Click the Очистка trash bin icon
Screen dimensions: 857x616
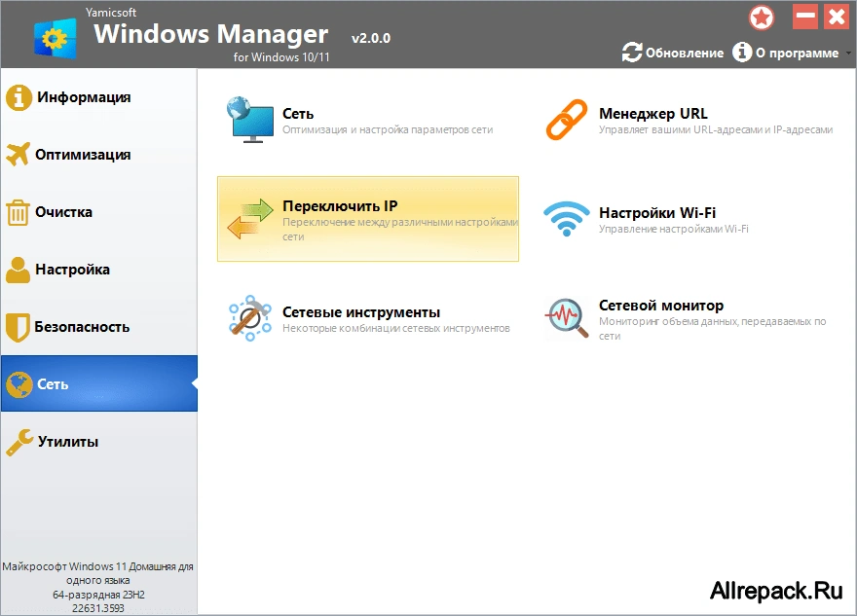click(18, 212)
